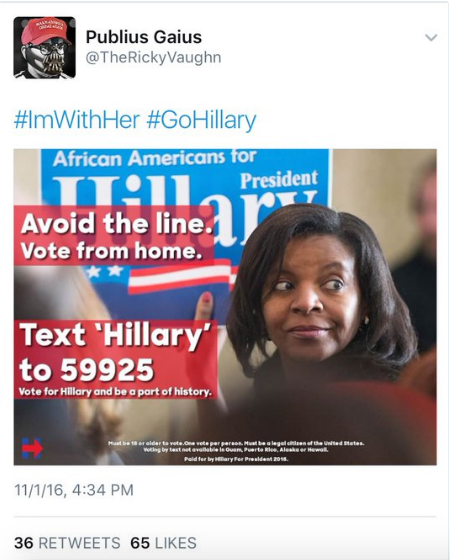Click the 'Avoid the line.' red banner

[x=114, y=235]
